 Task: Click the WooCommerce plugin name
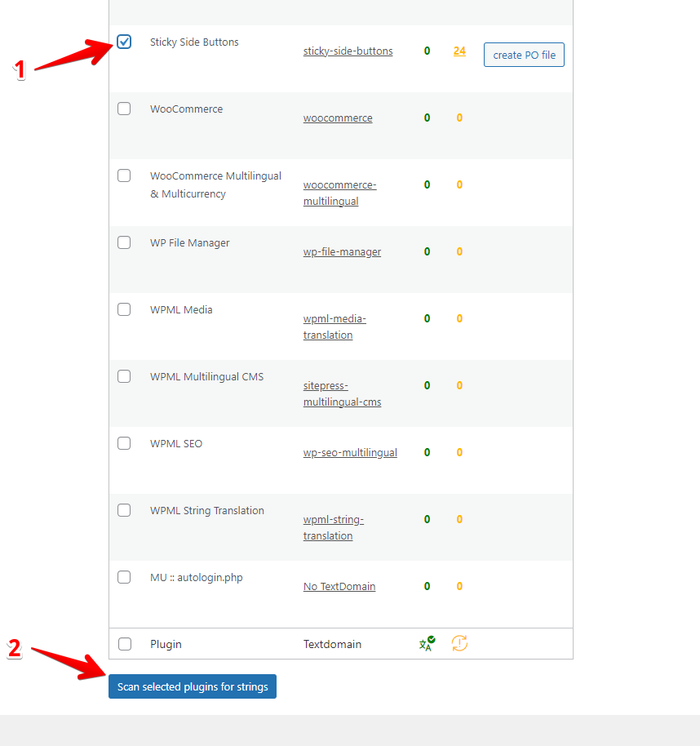click(x=186, y=109)
